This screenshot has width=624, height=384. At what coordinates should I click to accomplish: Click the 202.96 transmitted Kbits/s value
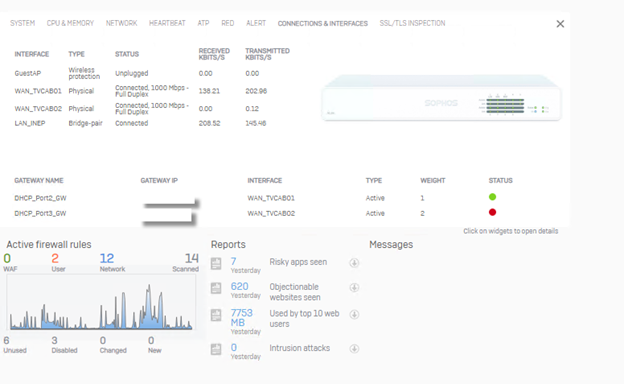click(x=256, y=91)
